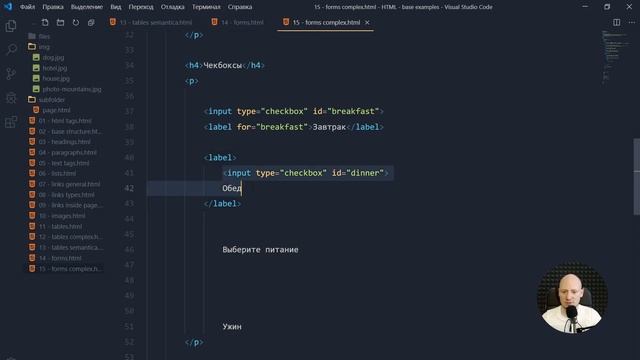Click the HTML icon beside page.html
This screenshot has height=360, width=640.
(36, 110)
